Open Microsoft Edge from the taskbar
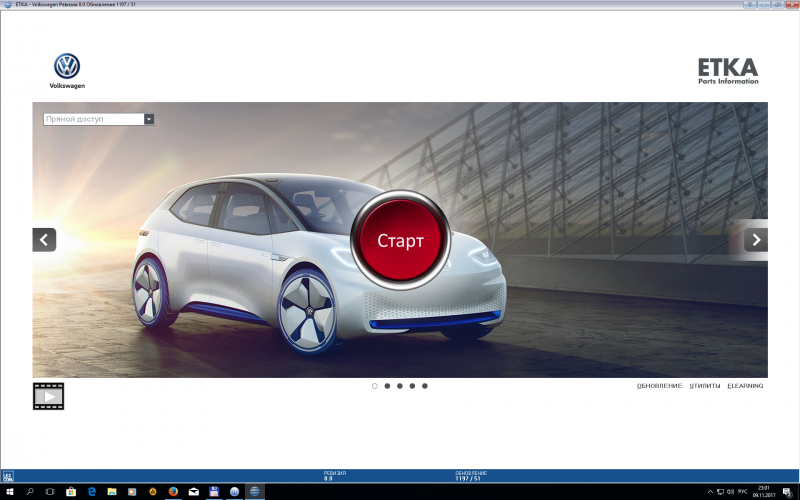 click(91, 492)
